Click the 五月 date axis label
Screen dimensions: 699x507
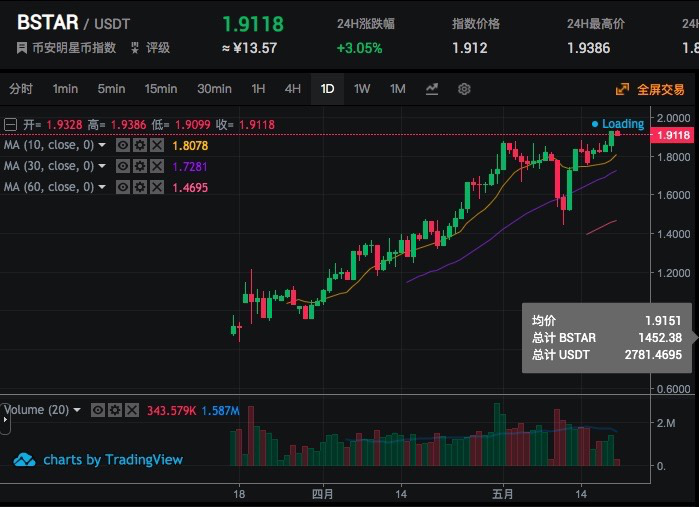point(502,494)
